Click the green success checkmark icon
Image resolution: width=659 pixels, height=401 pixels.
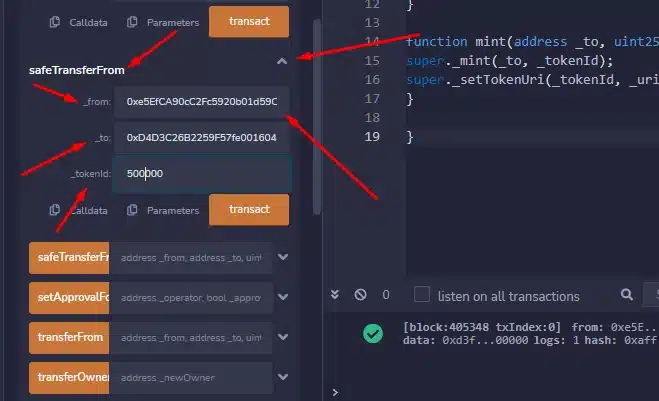point(373,334)
